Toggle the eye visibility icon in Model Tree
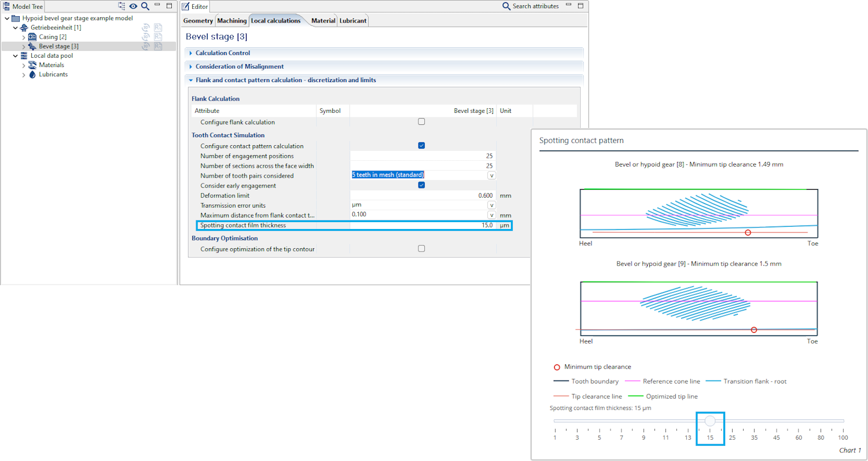Image resolution: width=868 pixels, height=461 pixels. [x=133, y=6]
